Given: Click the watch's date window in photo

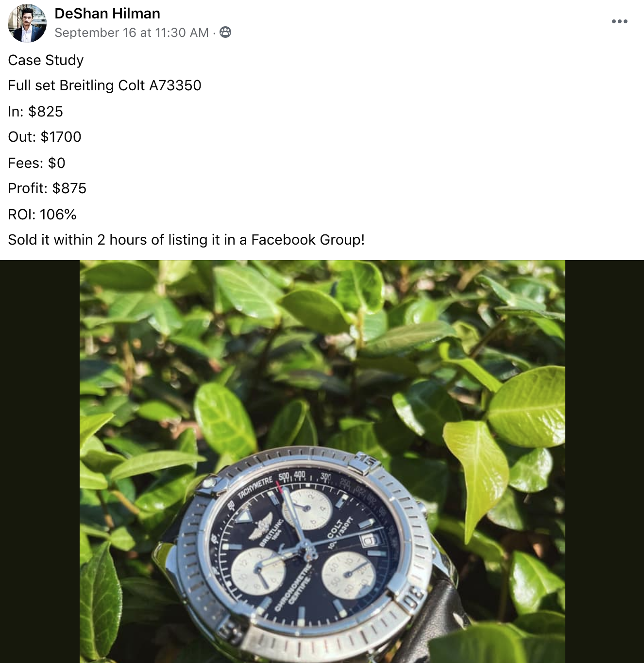Looking at the screenshot, I should tap(369, 540).
